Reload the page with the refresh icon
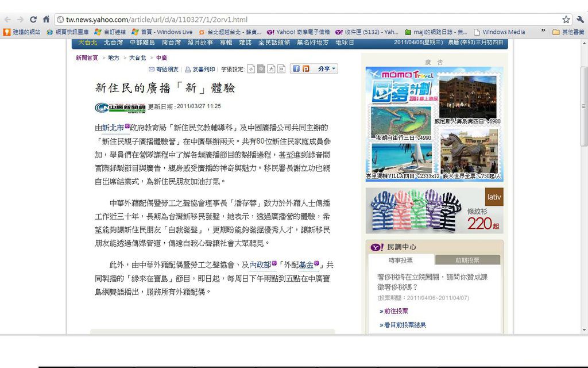588x368 pixels. [x=33, y=20]
